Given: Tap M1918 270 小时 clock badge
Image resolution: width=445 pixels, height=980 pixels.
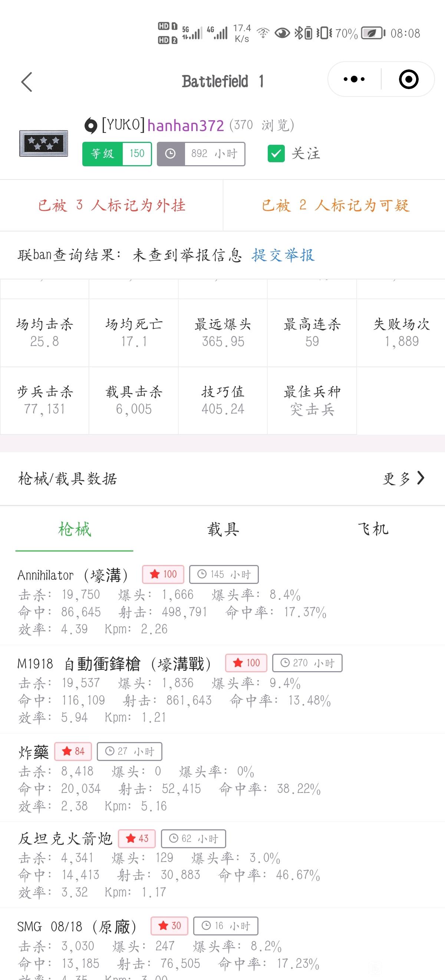Looking at the screenshot, I should (x=307, y=663).
